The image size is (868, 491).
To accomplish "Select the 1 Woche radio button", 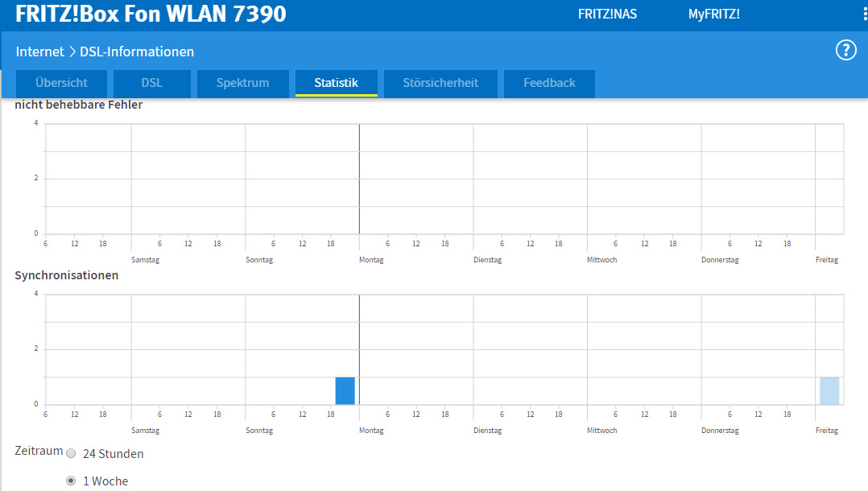I will 71,481.
